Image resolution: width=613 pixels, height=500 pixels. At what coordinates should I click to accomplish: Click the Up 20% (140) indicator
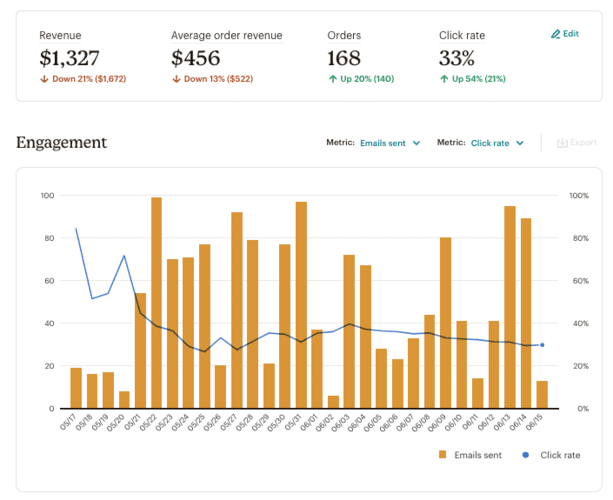[x=361, y=79]
